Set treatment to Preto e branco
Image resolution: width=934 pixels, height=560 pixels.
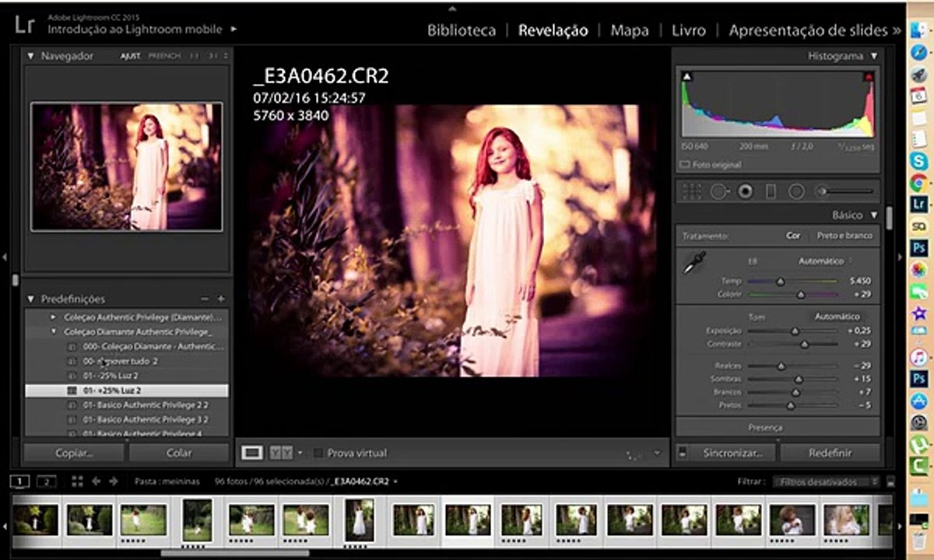[x=844, y=235]
